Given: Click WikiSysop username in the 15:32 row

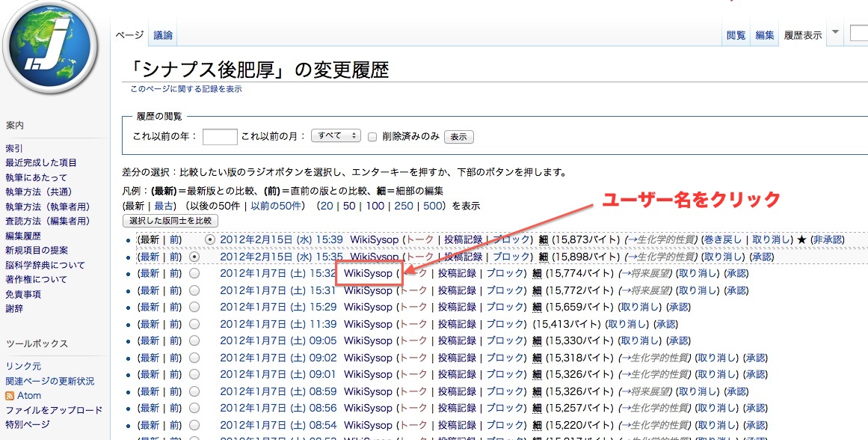Looking at the screenshot, I should click(368, 274).
